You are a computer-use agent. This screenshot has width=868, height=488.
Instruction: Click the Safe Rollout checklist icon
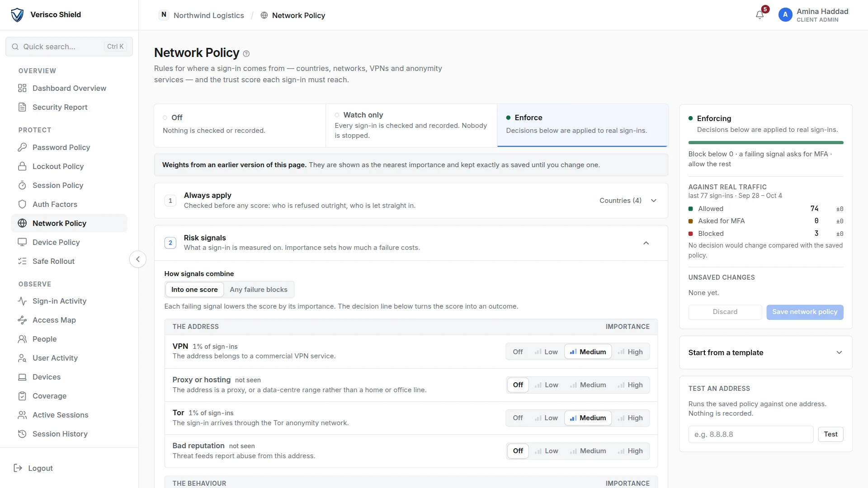22,261
